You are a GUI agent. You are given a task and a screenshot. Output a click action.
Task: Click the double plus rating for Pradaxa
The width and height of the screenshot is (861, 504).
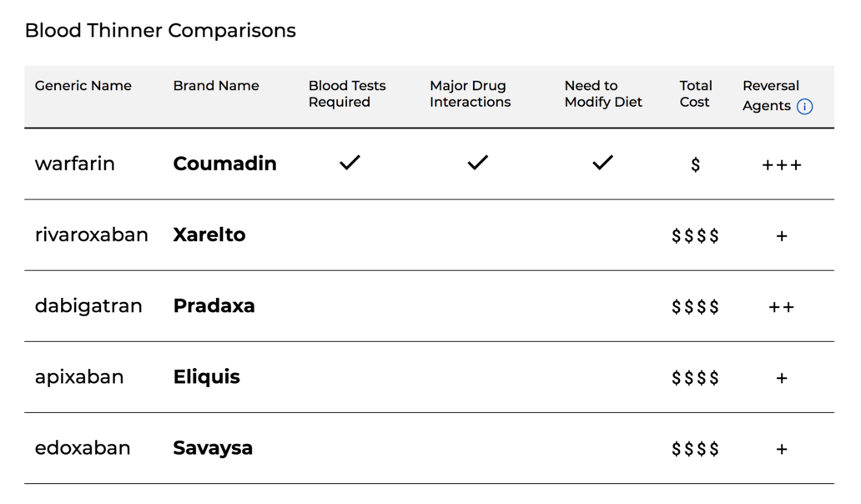[782, 307]
